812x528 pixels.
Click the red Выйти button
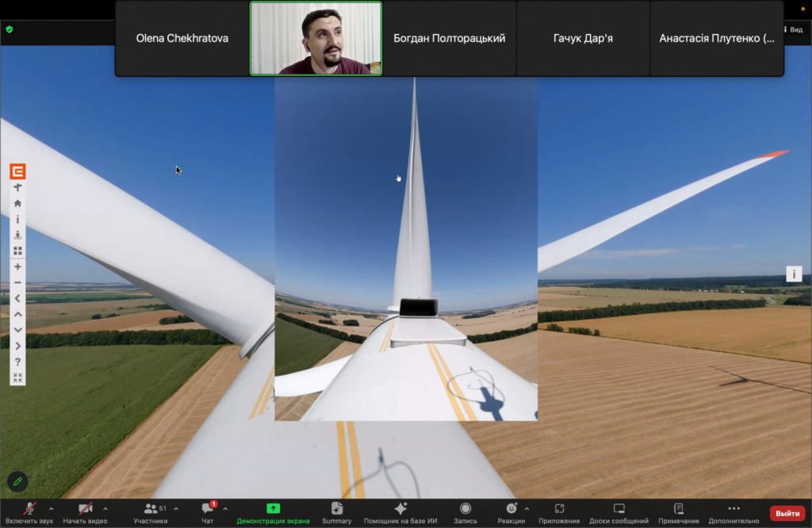click(x=787, y=513)
